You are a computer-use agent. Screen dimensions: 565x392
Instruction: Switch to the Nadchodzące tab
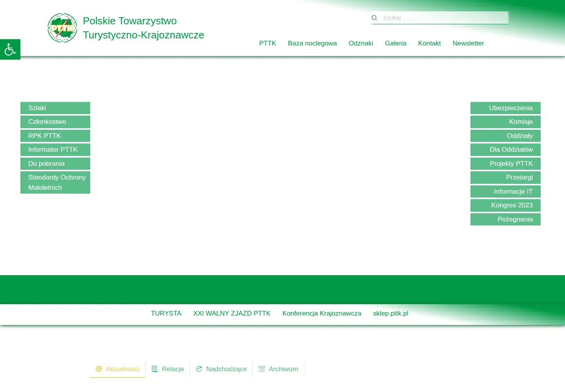click(x=221, y=369)
